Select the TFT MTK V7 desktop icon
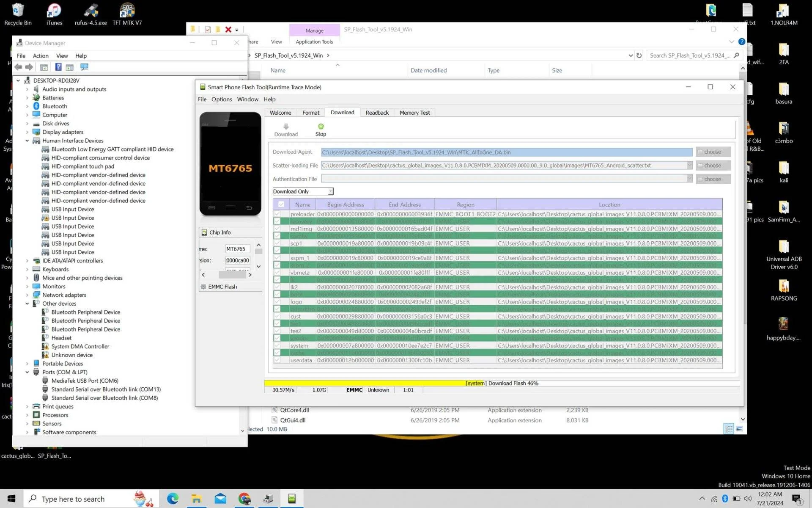Image resolution: width=812 pixels, height=508 pixels. (127, 14)
